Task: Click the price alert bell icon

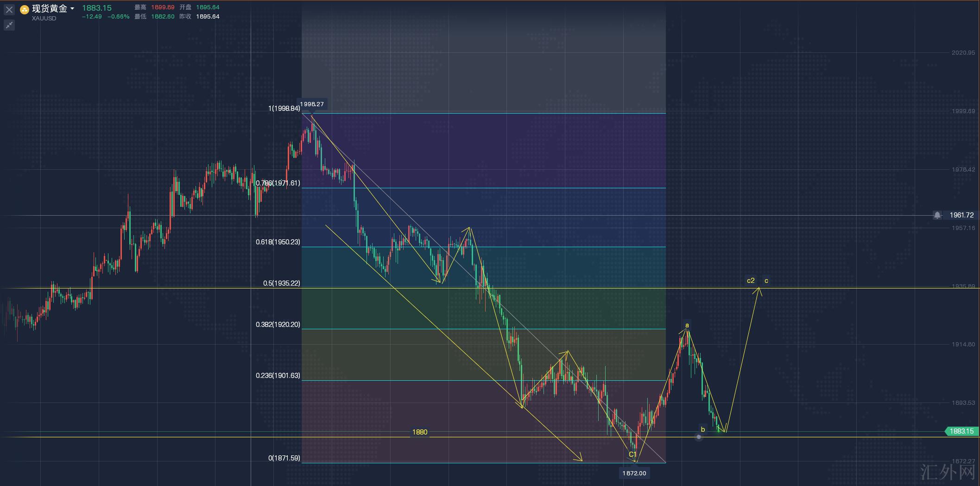Action: pos(937,215)
